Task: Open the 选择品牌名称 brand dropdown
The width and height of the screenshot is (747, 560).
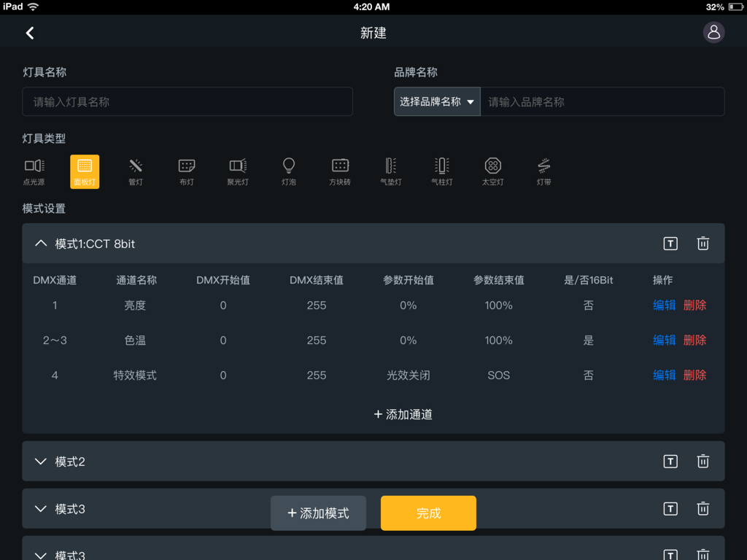Action: tap(436, 101)
